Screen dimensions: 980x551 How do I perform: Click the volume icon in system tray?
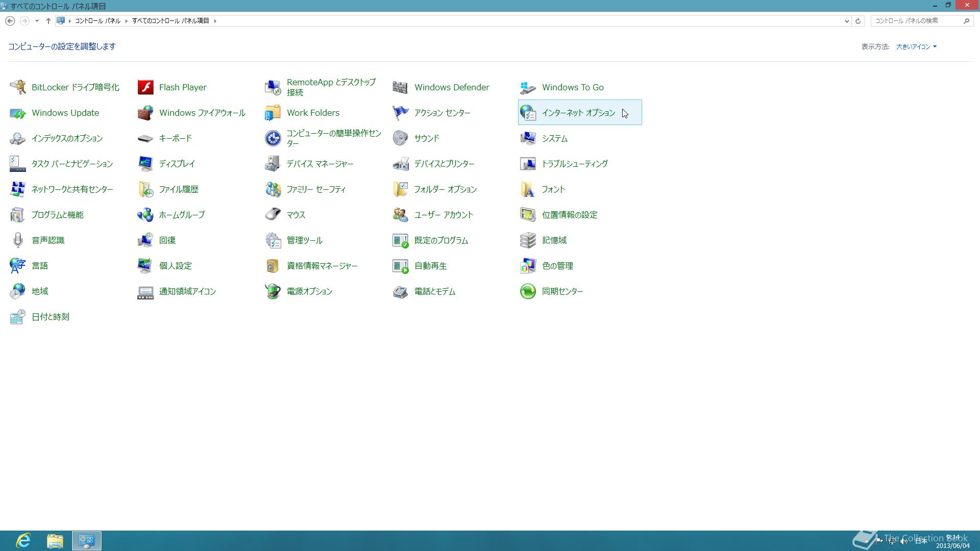(904, 541)
